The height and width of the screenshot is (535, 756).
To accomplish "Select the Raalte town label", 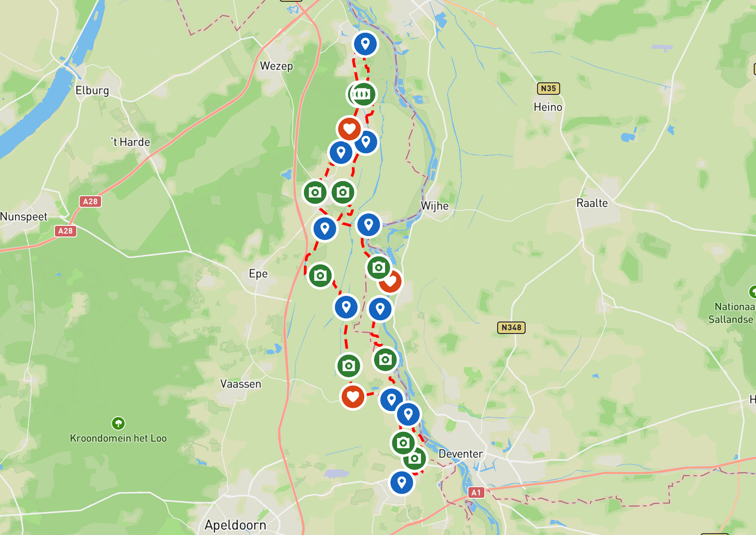I will click(592, 203).
